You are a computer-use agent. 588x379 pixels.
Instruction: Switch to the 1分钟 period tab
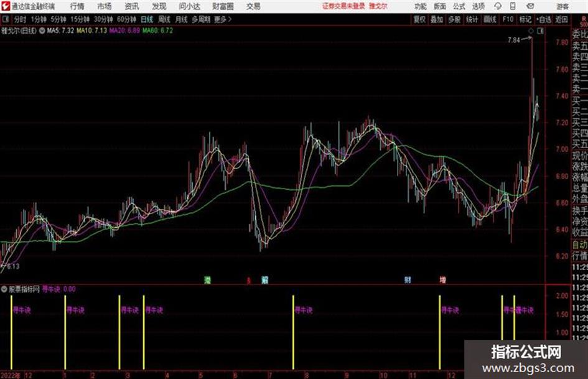pos(38,19)
